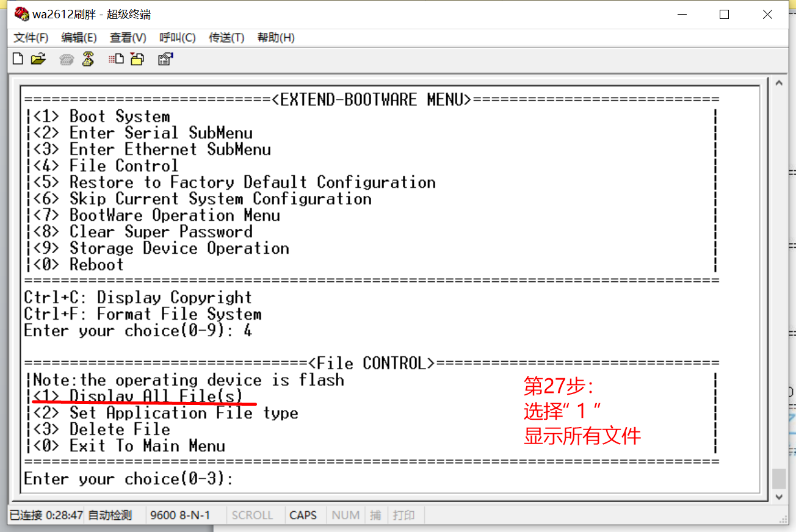This screenshot has width=796, height=532.
Task: Click 'Skip Current System Configuration' line
Action: coord(202,199)
